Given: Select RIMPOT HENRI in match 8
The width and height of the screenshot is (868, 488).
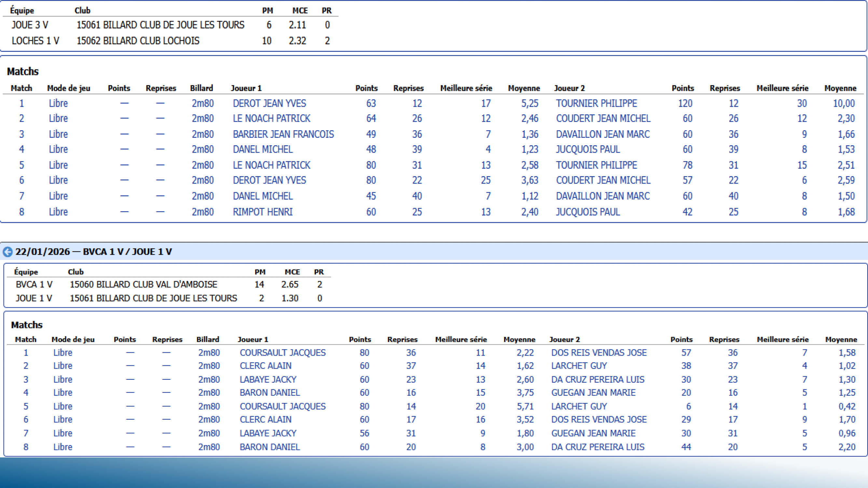Looking at the screenshot, I should pyautogui.click(x=263, y=212).
